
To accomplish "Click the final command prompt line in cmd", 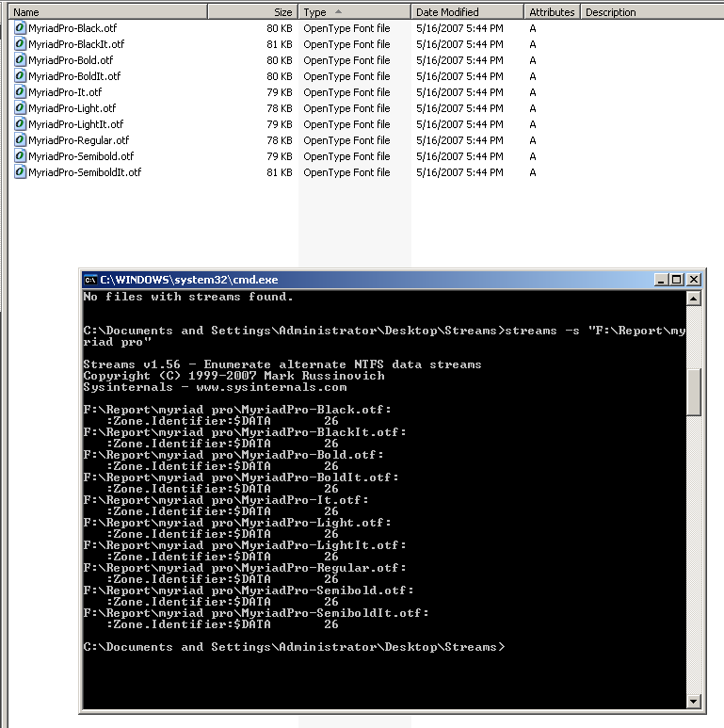I will coord(294,647).
